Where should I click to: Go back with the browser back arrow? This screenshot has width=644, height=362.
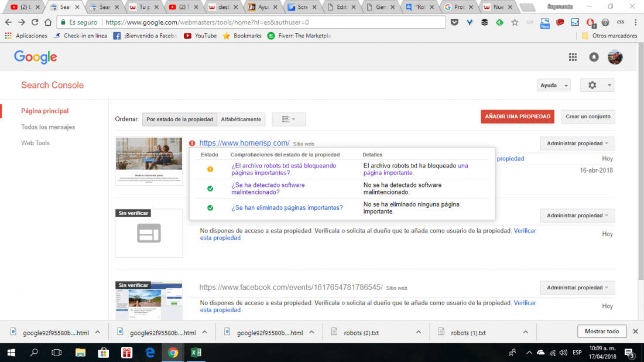(x=8, y=22)
